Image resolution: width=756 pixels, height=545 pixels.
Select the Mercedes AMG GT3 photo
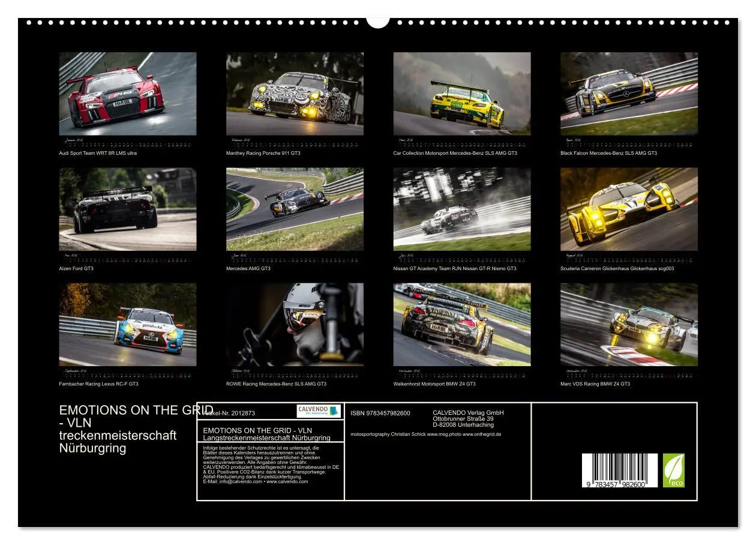pos(295,209)
